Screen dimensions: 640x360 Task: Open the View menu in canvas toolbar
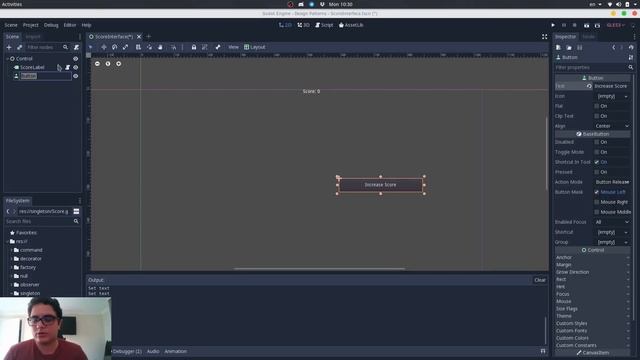pos(233,47)
